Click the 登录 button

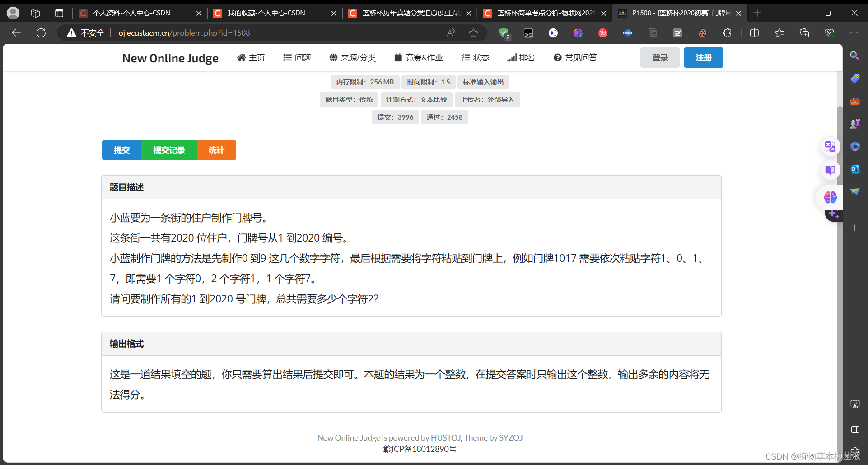[x=660, y=57]
